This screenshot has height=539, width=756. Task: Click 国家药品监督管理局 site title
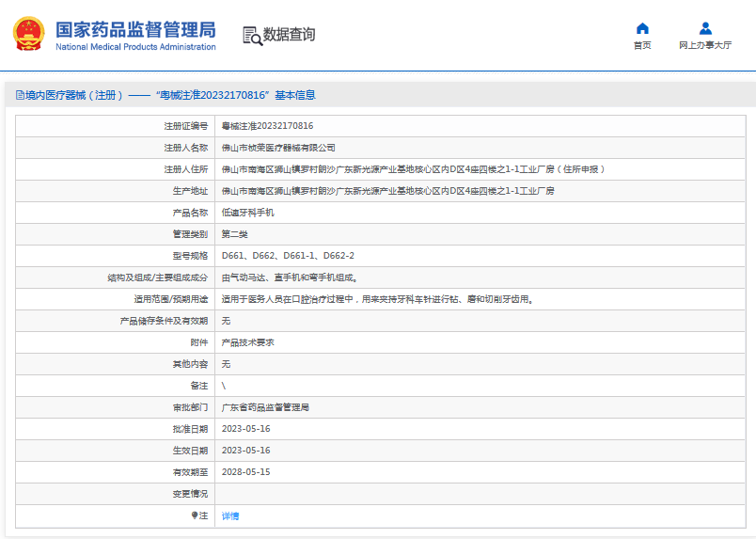135,30
